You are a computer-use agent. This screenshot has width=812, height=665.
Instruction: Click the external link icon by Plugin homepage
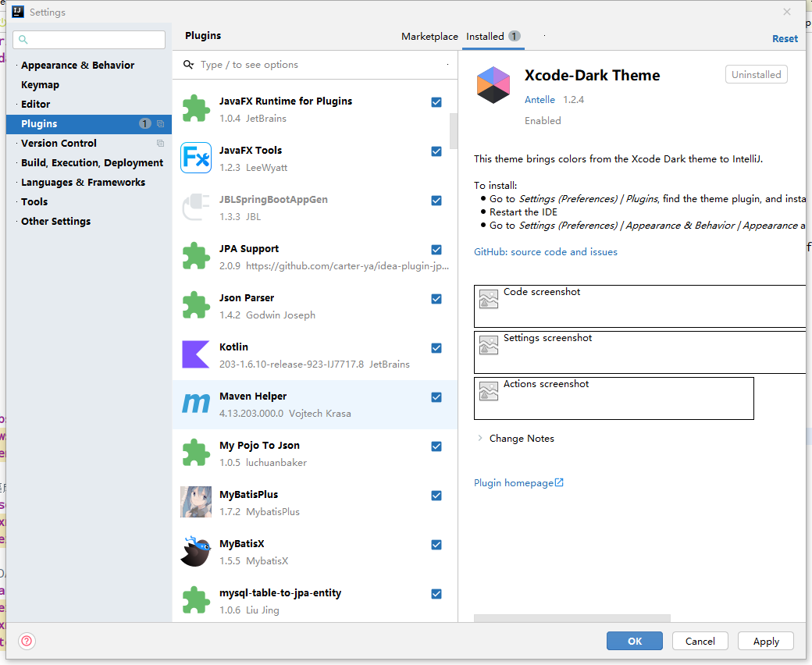(559, 482)
